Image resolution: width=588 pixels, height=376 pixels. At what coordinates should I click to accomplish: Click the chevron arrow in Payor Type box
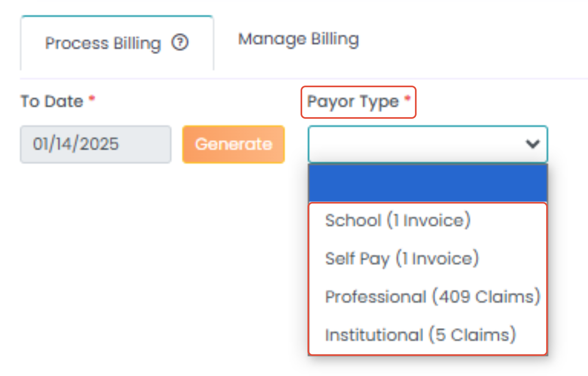tap(533, 144)
